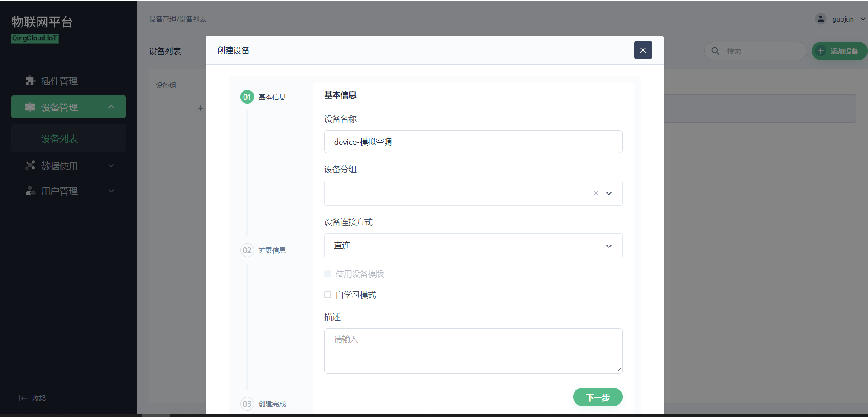Viewport: 868px width, 417px height.
Task: Clear the device group selection with X
Action: (596, 193)
